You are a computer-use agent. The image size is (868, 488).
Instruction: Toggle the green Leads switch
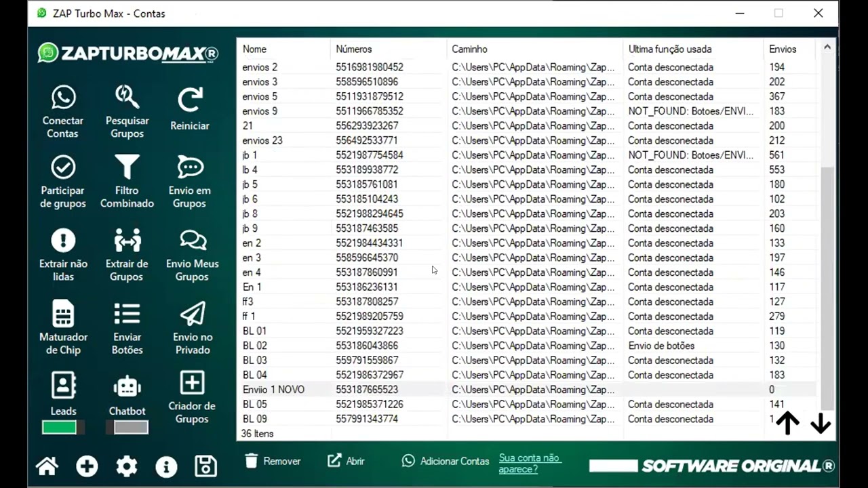pyautogui.click(x=63, y=428)
